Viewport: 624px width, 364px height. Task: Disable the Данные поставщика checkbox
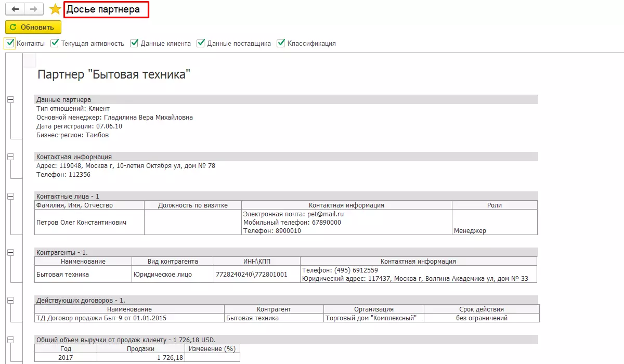coord(201,43)
